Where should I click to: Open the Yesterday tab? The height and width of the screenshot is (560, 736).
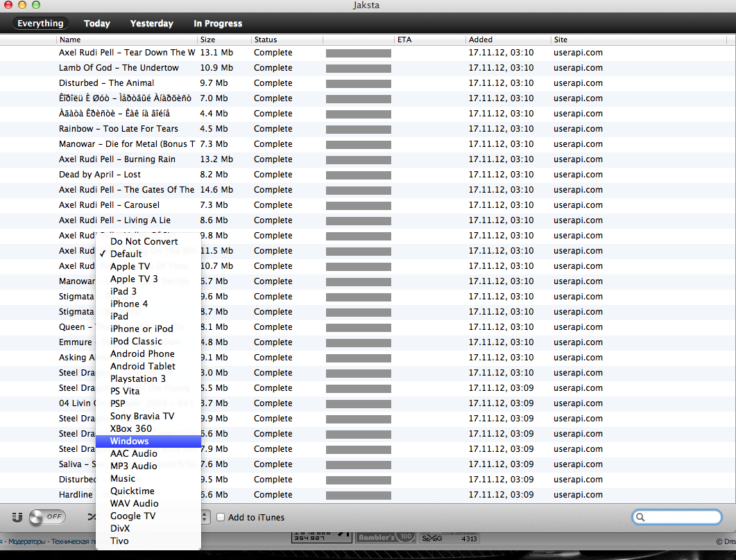(151, 24)
